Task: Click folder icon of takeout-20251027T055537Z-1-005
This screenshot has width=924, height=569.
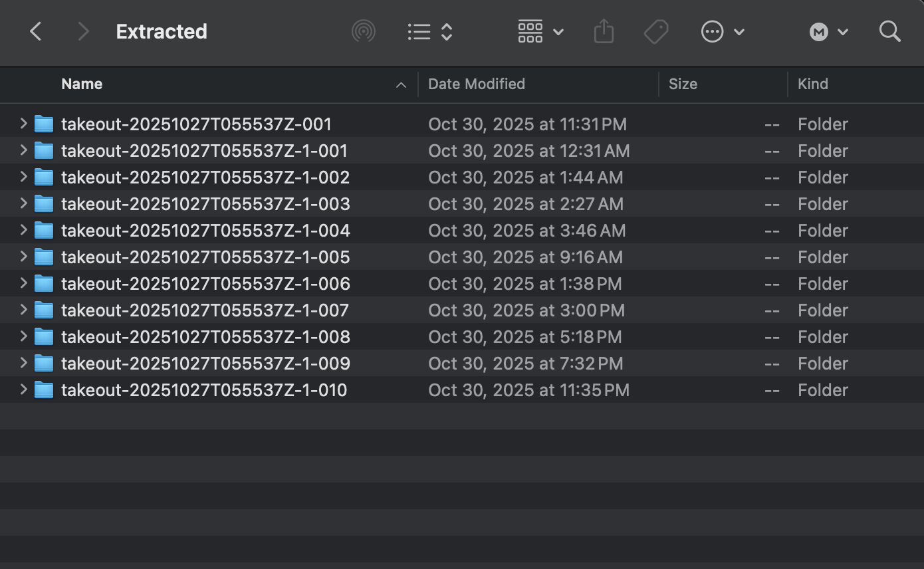Action: [x=44, y=257]
